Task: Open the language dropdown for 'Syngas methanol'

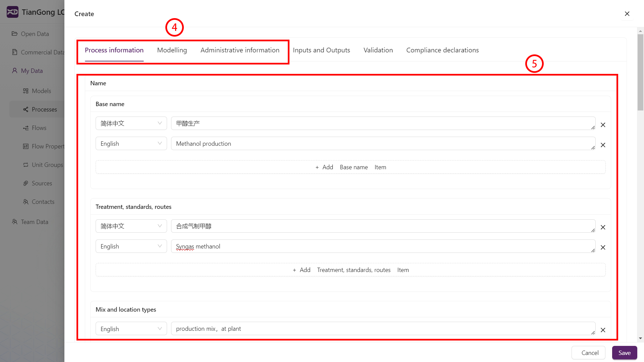Action: click(131, 246)
